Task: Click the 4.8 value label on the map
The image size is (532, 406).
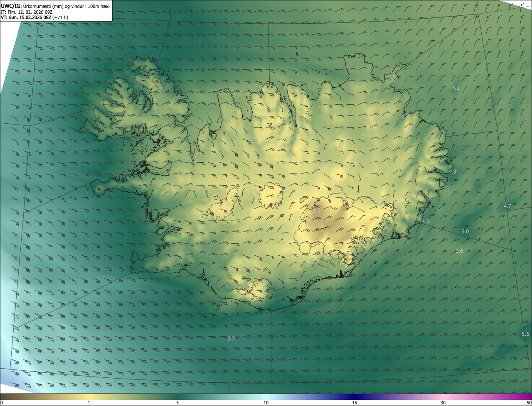Action: click(x=453, y=171)
